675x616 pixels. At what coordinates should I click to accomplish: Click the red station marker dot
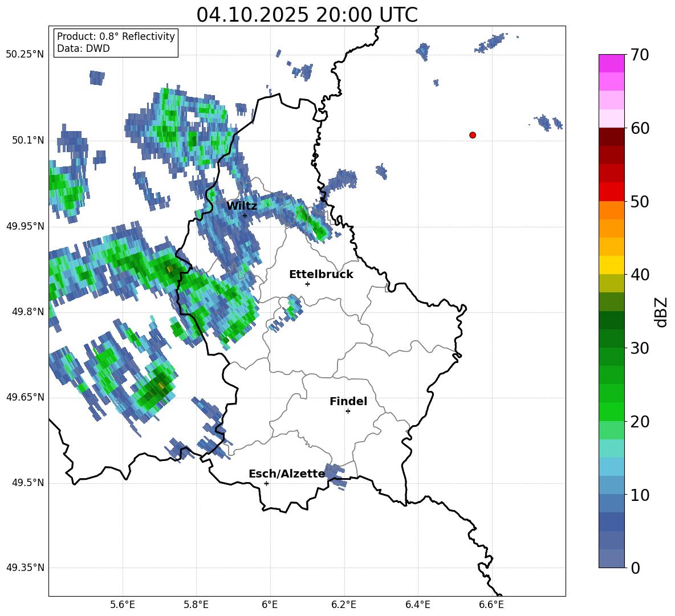click(472, 135)
